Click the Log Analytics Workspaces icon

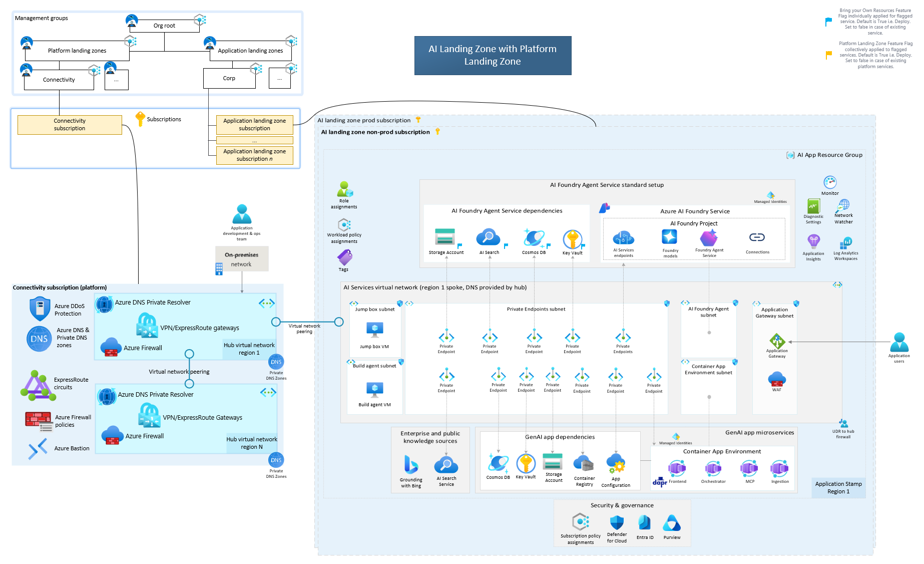pyautogui.click(x=845, y=243)
